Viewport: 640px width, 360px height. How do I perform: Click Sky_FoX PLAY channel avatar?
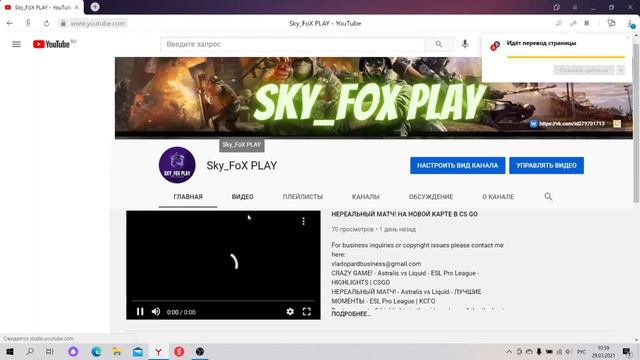(x=177, y=165)
